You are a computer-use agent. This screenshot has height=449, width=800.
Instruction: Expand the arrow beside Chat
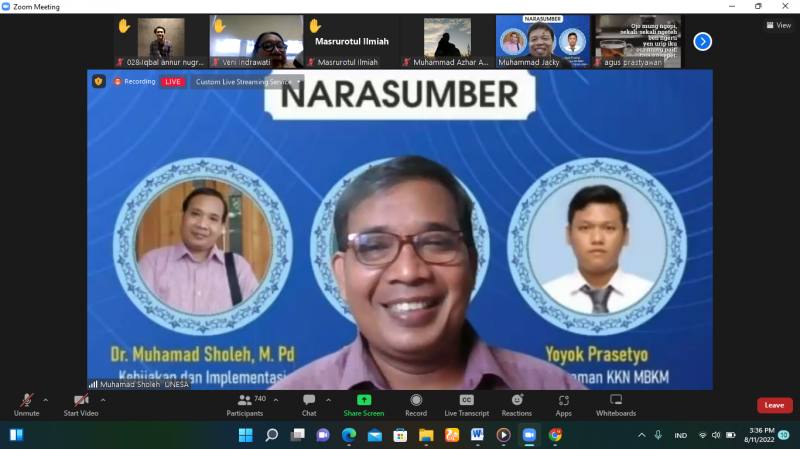pos(328,400)
